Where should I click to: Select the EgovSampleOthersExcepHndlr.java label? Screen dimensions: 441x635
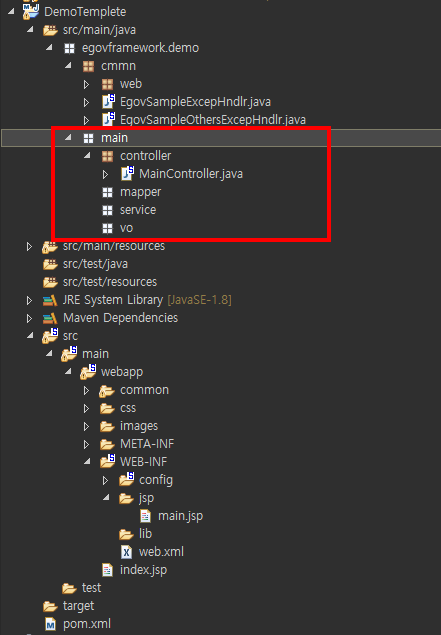213,120
